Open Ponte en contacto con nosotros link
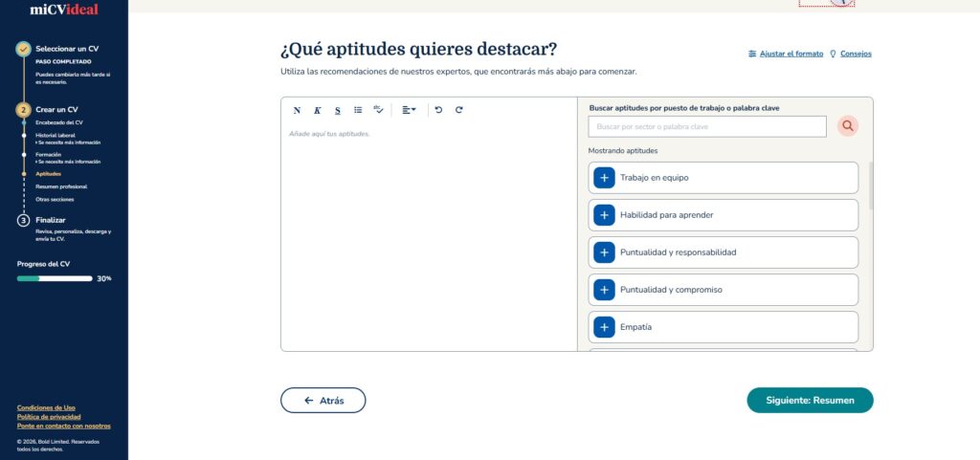 (x=64, y=426)
